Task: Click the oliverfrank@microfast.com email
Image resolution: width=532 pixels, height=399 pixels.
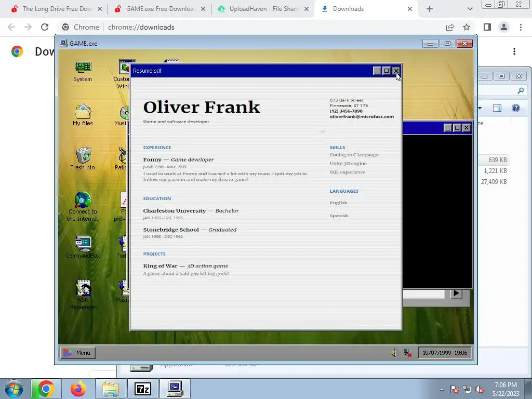Action: [x=362, y=116]
